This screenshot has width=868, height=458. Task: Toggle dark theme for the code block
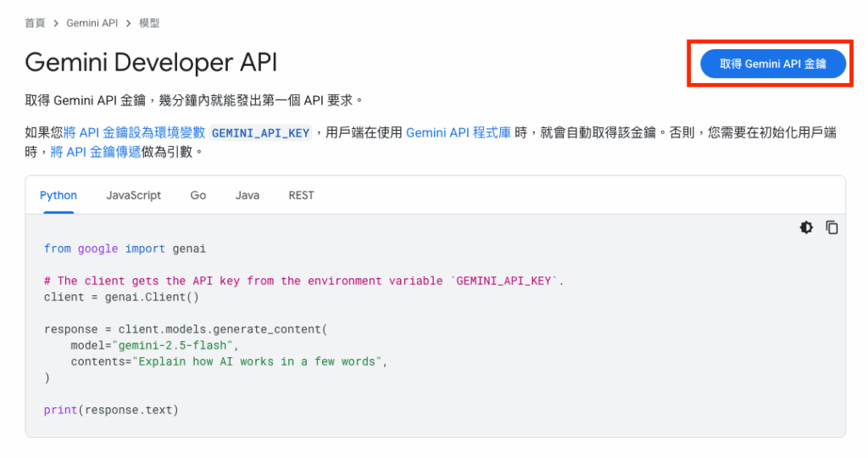tap(806, 227)
